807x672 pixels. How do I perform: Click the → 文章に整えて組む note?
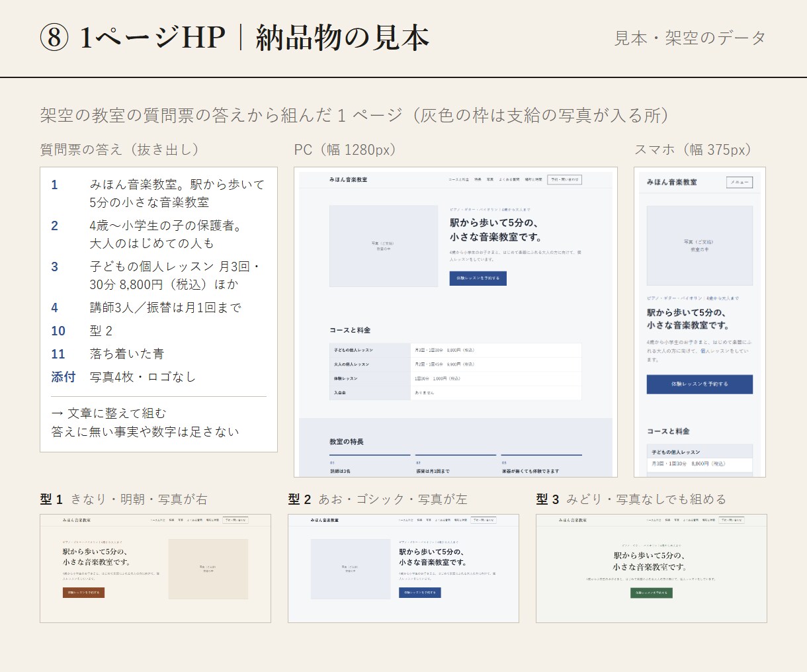(x=108, y=413)
